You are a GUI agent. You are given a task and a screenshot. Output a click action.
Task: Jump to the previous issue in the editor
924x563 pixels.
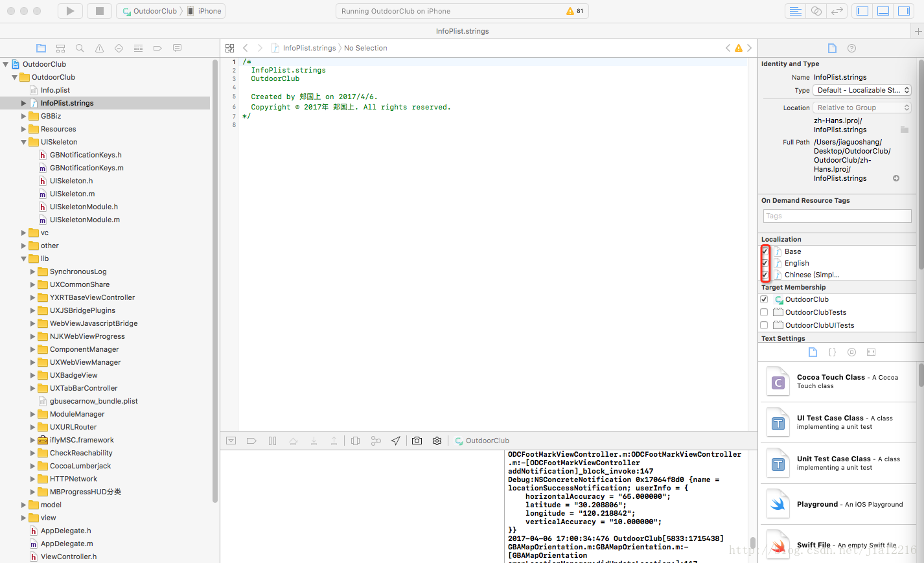728,48
